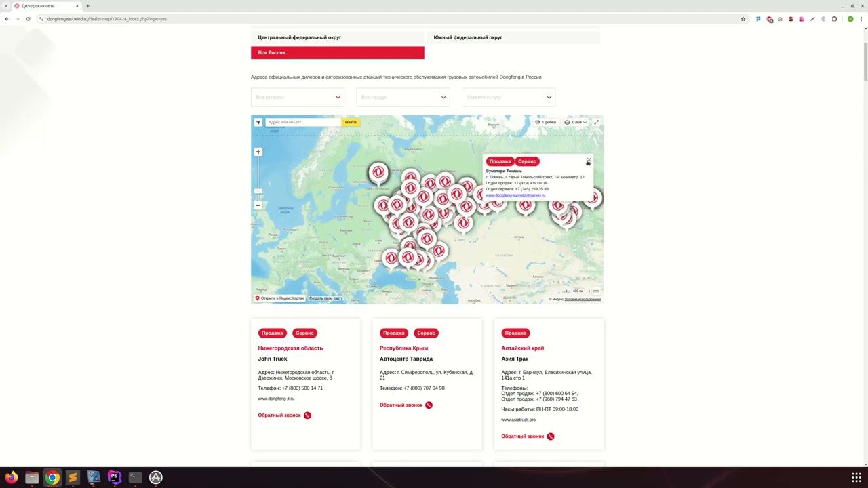The width and height of the screenshot is (868, 488).
Task: Zoom out the map with minus button
Action: (x=258, y=205)
